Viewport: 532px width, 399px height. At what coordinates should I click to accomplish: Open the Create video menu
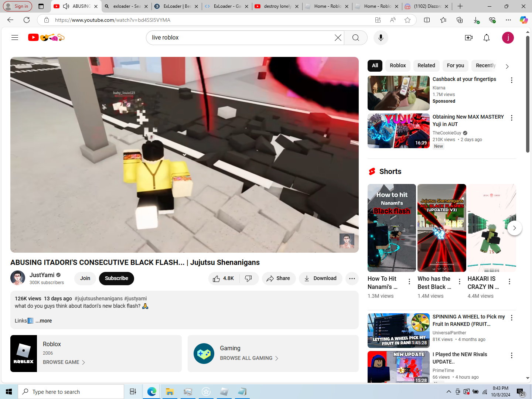[468, 38]
